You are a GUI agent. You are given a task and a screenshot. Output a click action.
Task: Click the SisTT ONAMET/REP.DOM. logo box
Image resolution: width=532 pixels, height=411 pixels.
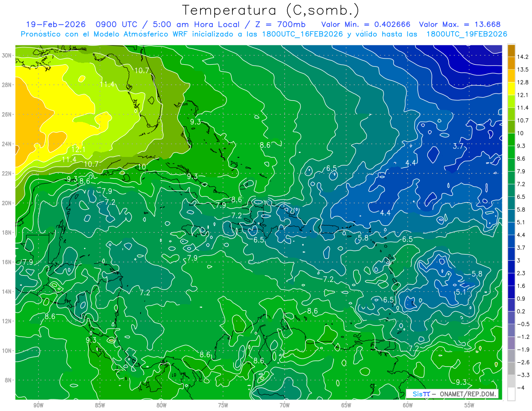(x=452, y=394)
